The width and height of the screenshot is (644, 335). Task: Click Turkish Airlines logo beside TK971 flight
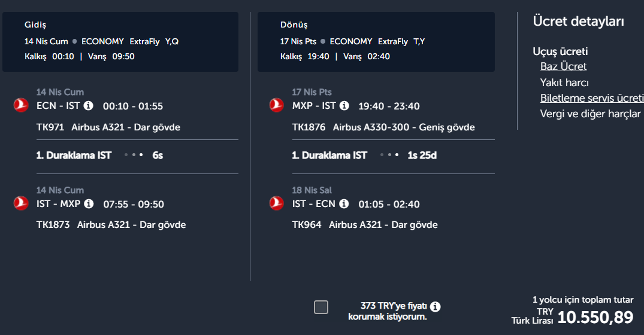pyautogui.click(x=21, y=105)
